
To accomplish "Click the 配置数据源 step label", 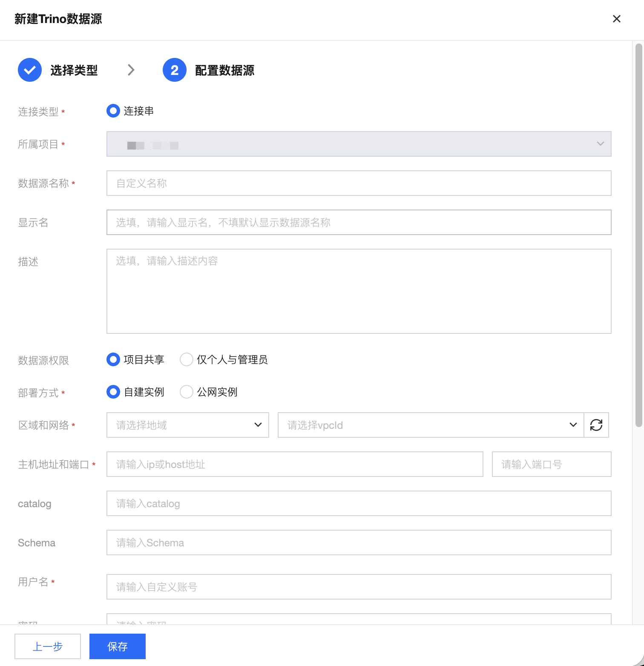I will (x=224, y=70).
